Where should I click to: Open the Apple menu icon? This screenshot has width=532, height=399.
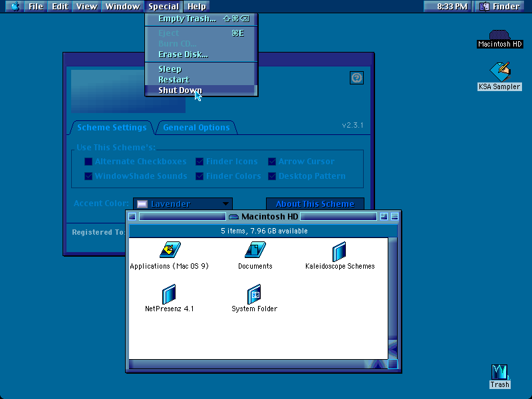pos(15,6)
